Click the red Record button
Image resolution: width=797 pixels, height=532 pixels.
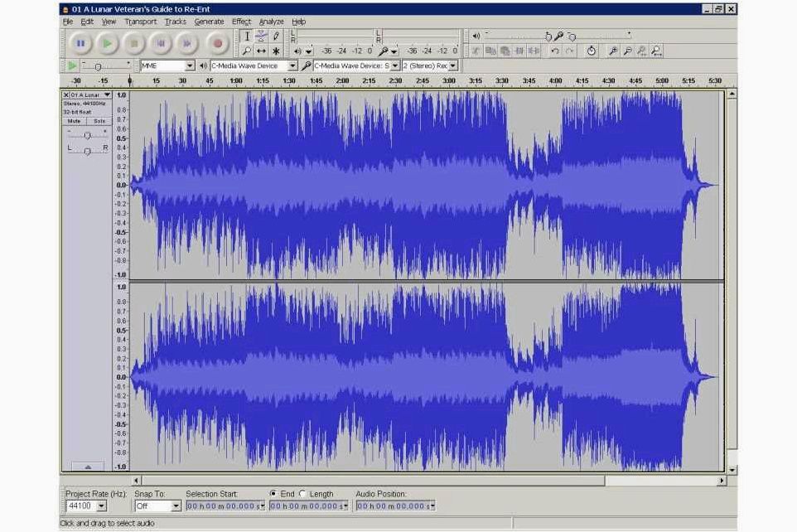coord(218,44)
